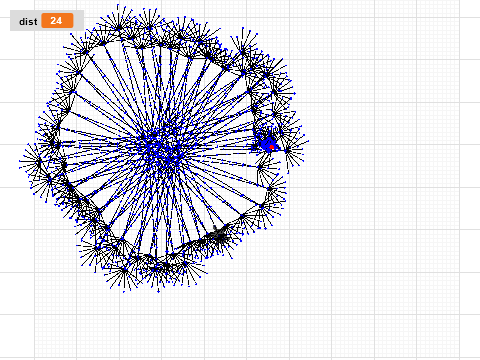Click the leftmost starburst hub of the drawing

tap(39, 163)
